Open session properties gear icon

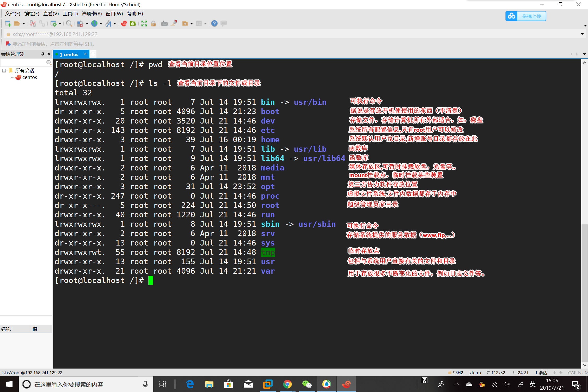pyautogui.click(x=53, y=24)
